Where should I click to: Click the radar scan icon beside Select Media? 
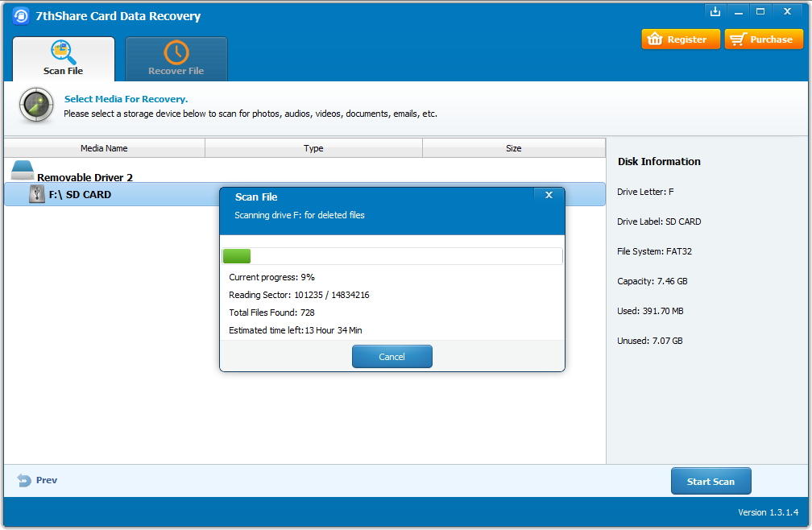coord(36,105)
